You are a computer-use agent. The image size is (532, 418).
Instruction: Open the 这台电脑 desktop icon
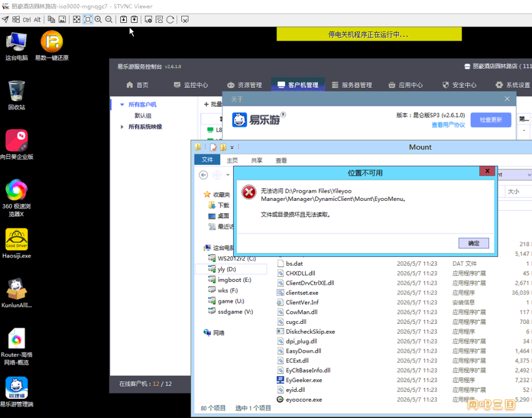[x=17, y=46]
